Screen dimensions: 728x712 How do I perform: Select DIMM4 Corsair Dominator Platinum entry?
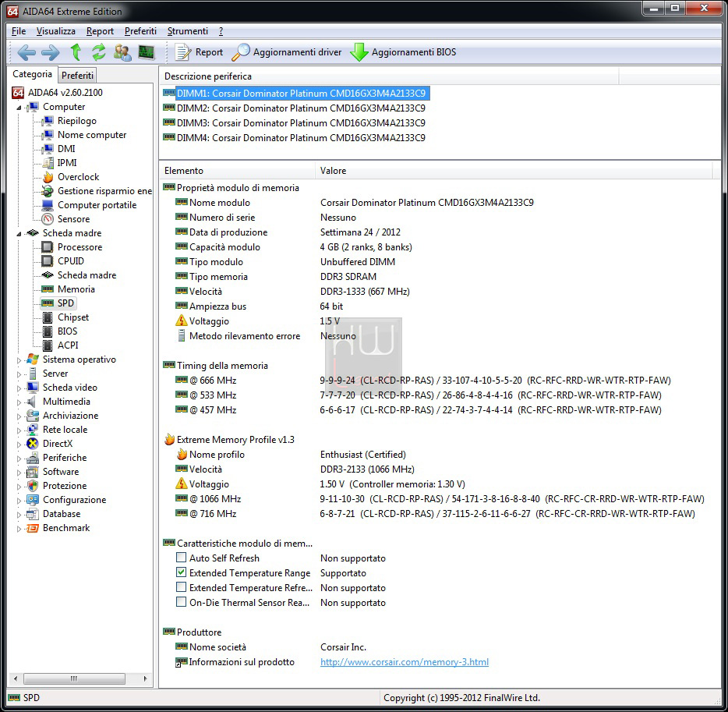tap(301, 138)
